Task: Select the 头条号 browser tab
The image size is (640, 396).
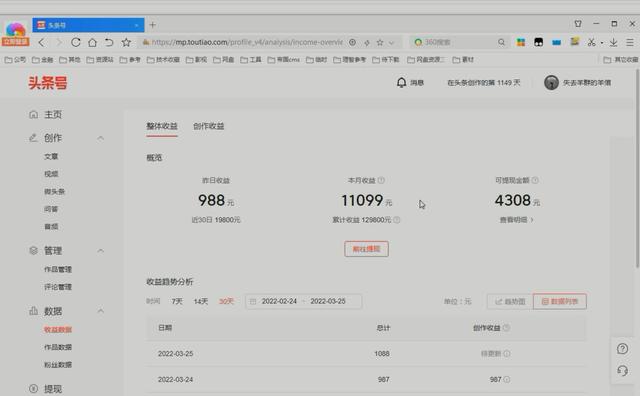Action: pos(88,25)
